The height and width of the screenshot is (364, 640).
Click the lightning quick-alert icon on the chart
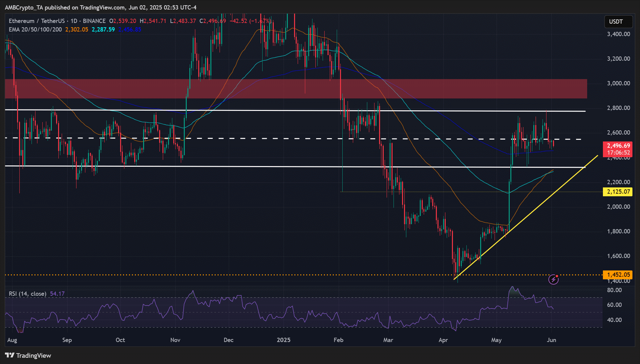point(553,279)
